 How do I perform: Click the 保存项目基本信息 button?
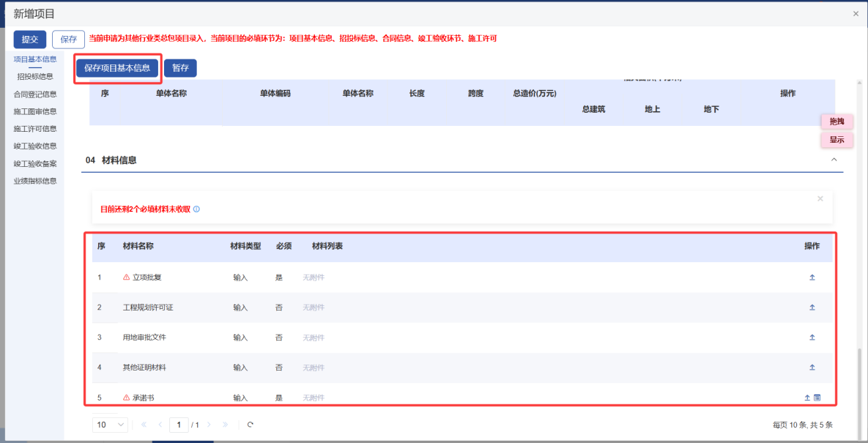click(x=117, y=68)
